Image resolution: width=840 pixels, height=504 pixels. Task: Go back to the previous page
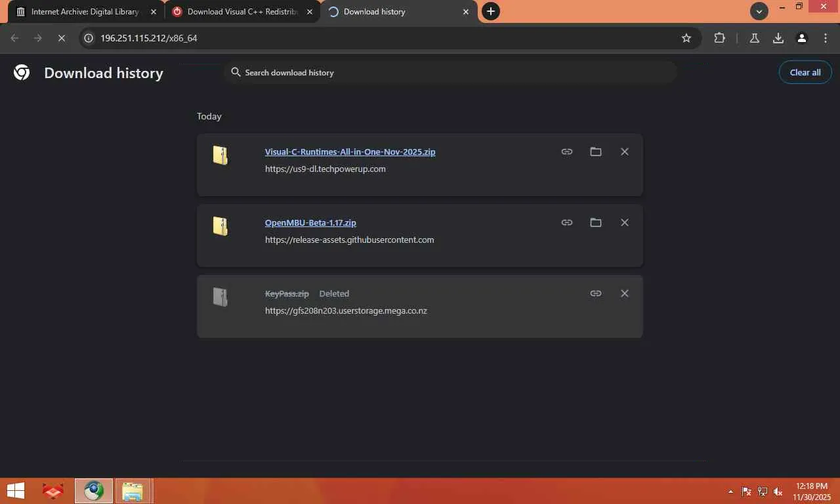click(x=14, y=38)
